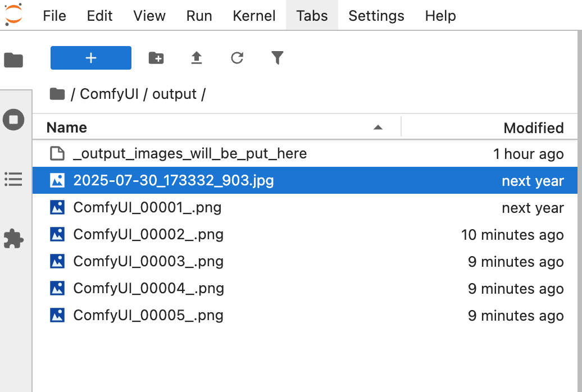Click the _output_images_will_be_put_here file icon
This screenshot has width=582, height=392.
click(57, 153)
